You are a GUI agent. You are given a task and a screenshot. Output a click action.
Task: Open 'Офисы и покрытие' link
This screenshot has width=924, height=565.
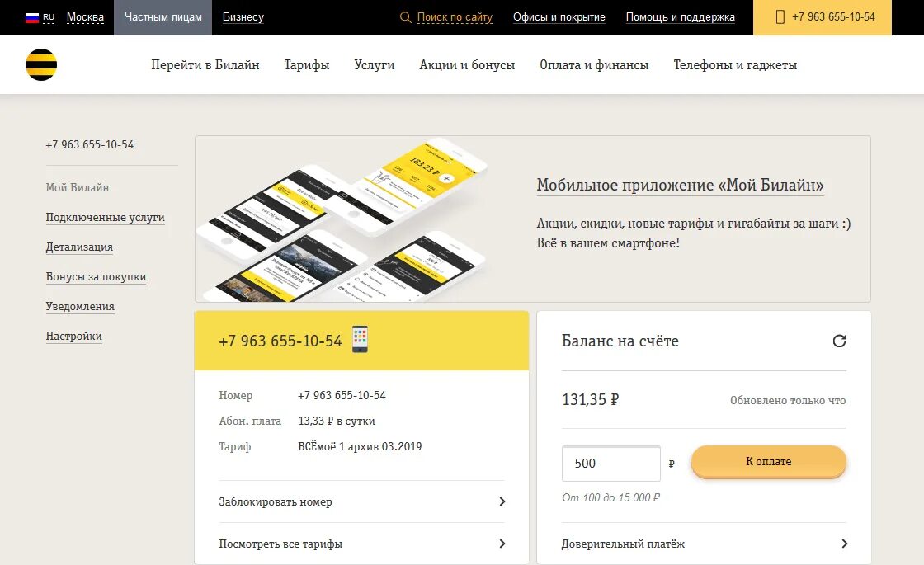point(559,17)
